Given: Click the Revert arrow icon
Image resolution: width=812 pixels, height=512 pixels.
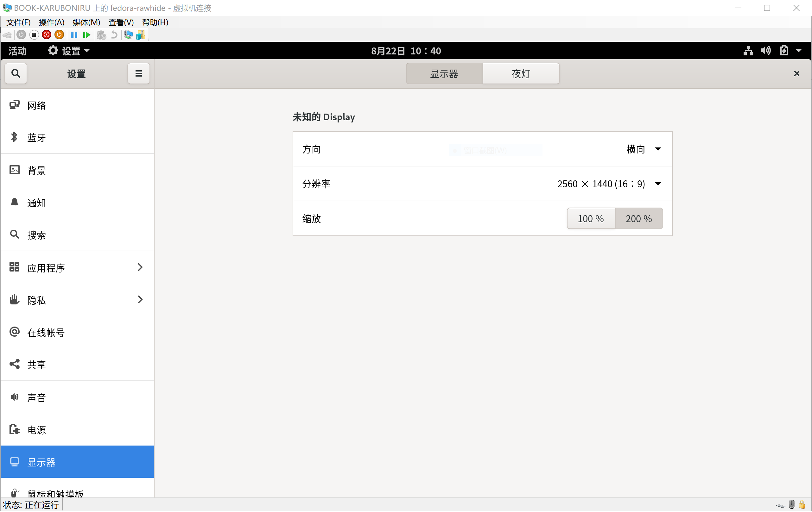Looking at the screenshot, I should [x=114, y=35].
